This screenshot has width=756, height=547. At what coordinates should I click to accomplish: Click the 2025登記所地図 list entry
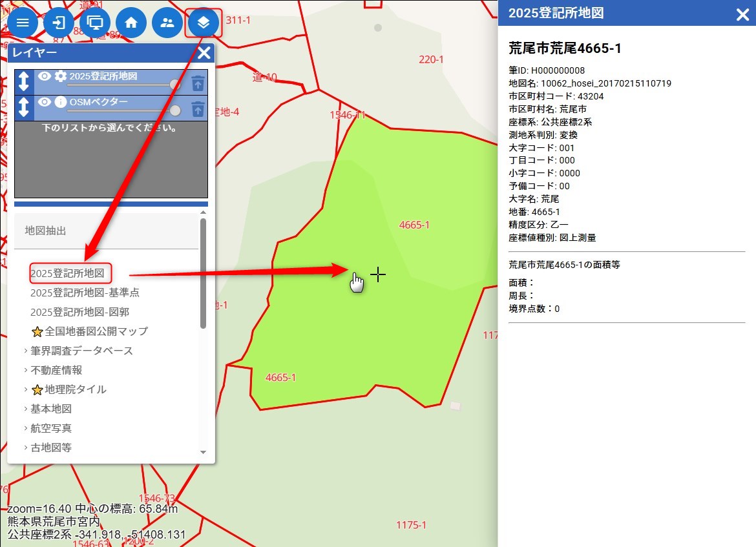[67, 273]
